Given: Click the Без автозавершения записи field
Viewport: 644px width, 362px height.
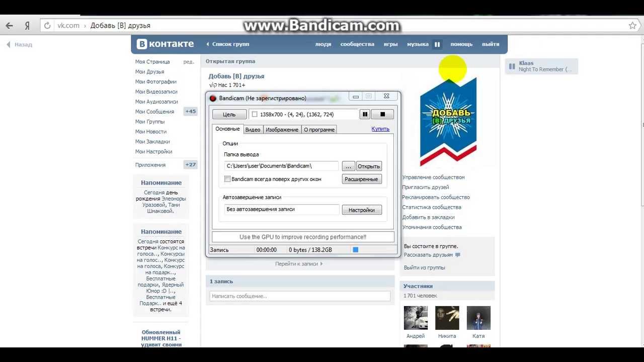Looking at the screenshot, I should [x=282, y=209].
